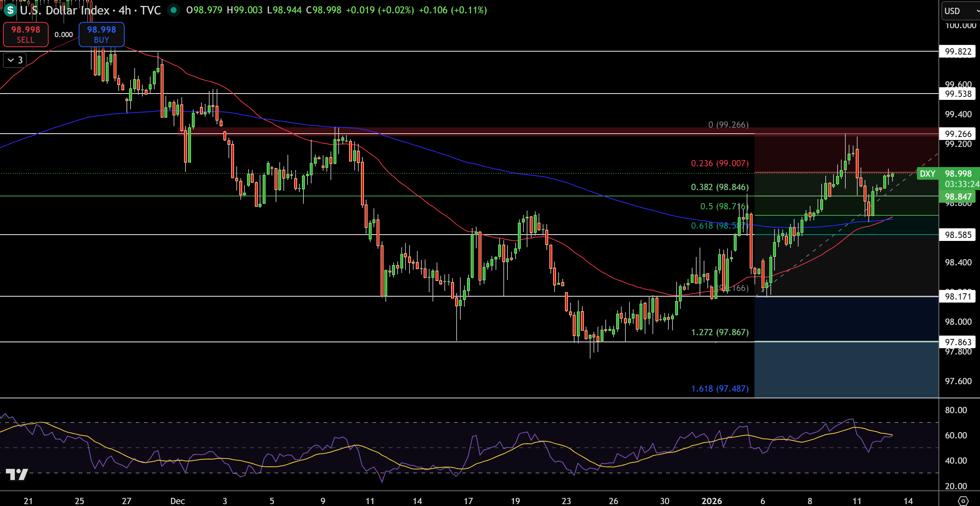
Task: Click the '2026' label on the time axis
Action: click(x=712, y=502)
